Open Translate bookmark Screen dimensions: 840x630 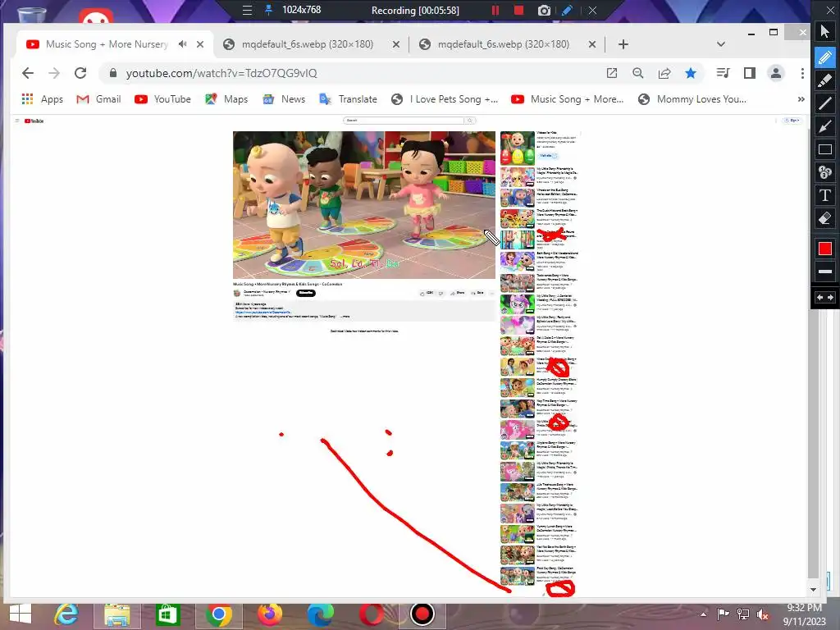point(348,99)
